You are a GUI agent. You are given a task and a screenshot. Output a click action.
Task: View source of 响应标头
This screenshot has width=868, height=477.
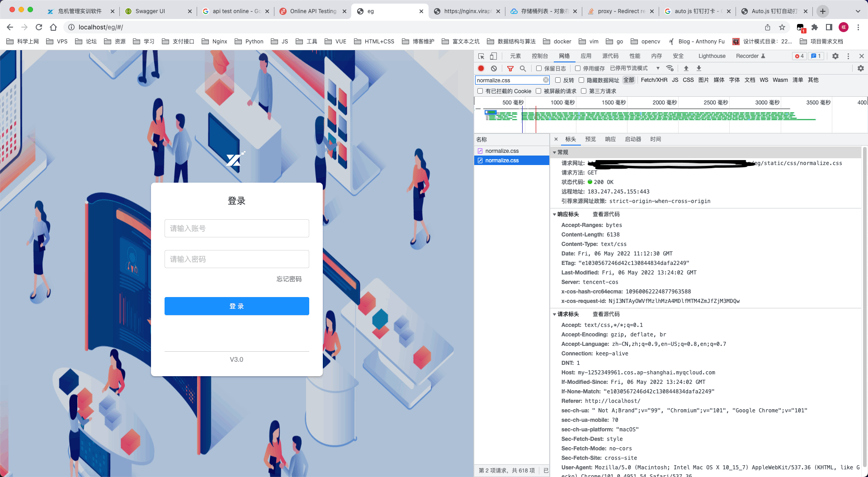(x=606, y=214)
